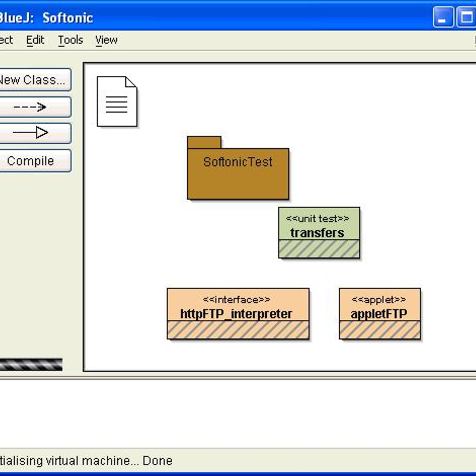Open the View menu

pos(106,40)
